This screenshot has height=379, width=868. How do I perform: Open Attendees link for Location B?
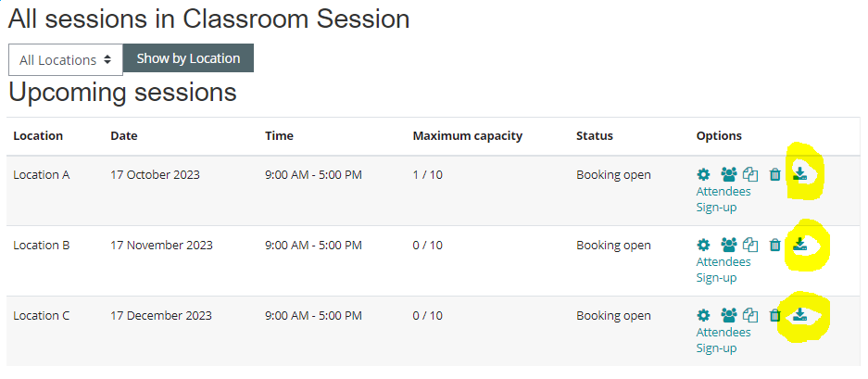723,262
